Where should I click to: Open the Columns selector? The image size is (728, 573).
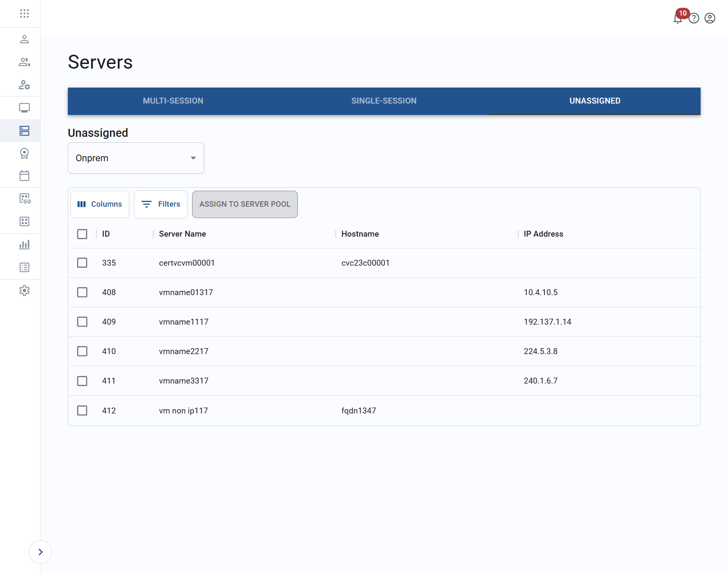point(99,204)
